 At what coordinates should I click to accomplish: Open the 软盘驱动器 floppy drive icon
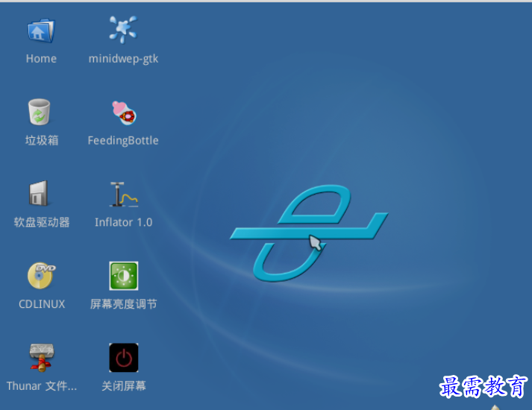pyautogui.click(x=38, y=194)
